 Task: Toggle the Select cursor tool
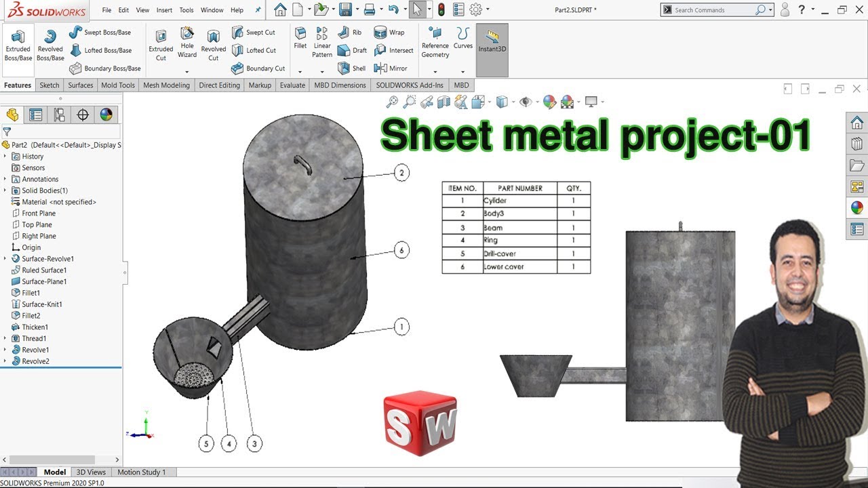418,9
